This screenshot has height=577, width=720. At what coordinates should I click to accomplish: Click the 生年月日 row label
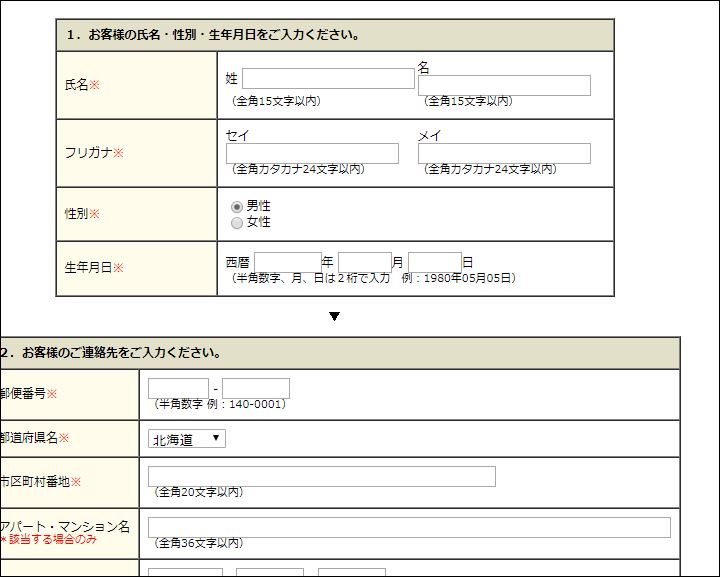[94, 268]
